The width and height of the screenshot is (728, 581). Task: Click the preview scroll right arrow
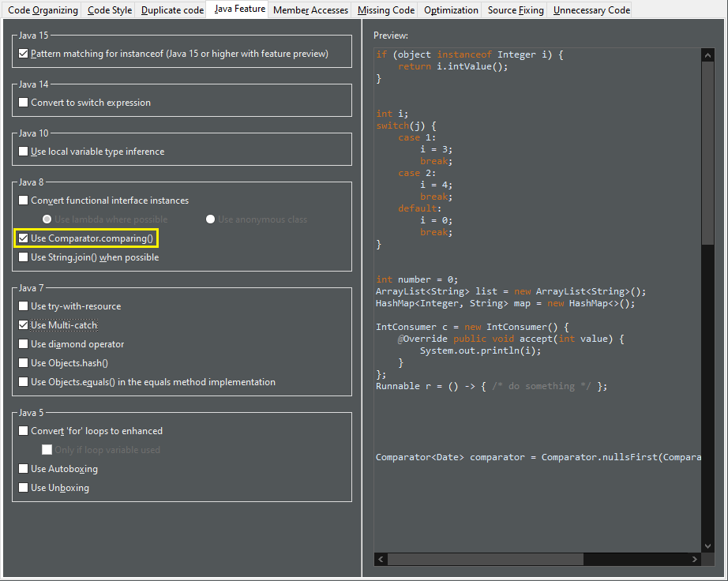click(x=695, y=559)
